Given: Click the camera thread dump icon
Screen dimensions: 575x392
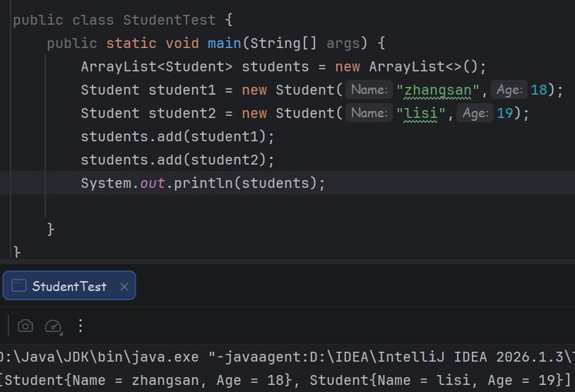Looking at the screenshot, I should click(x=25, y=326).
